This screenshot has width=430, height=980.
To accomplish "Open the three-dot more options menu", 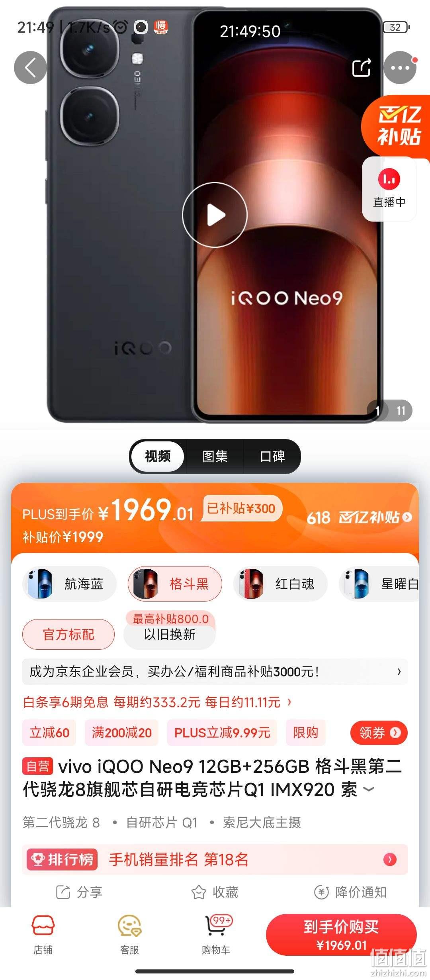I will (x=400, y=68).
